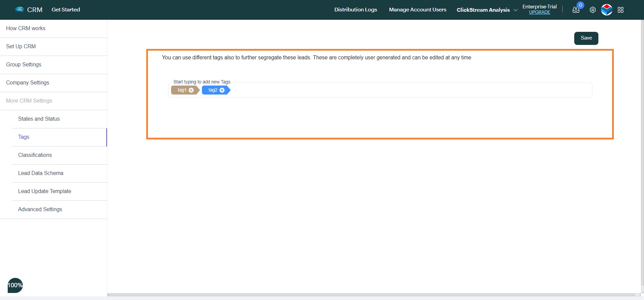Open How CRM works in sidebar

pyautogui.click(x=53, y=28)
